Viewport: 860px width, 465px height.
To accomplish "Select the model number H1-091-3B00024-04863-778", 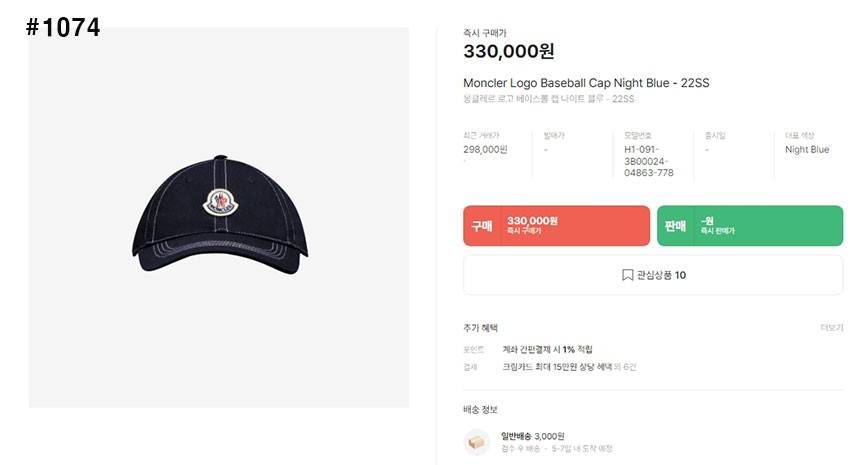I will coord(648,161).
